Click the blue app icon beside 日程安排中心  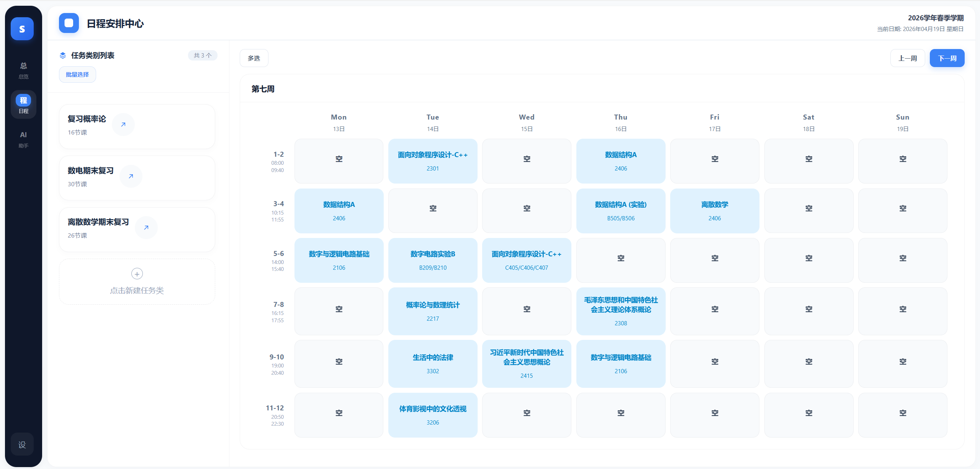click(69, 23)
